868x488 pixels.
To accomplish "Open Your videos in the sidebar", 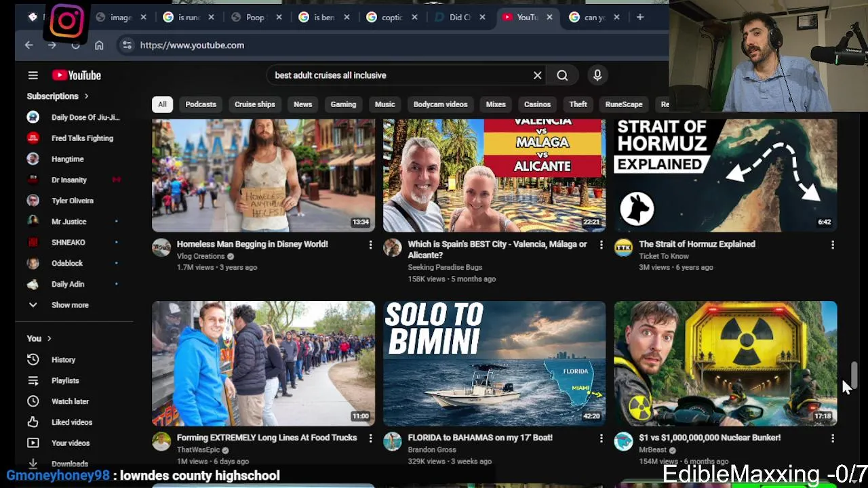I will click(x=70, y=443).
